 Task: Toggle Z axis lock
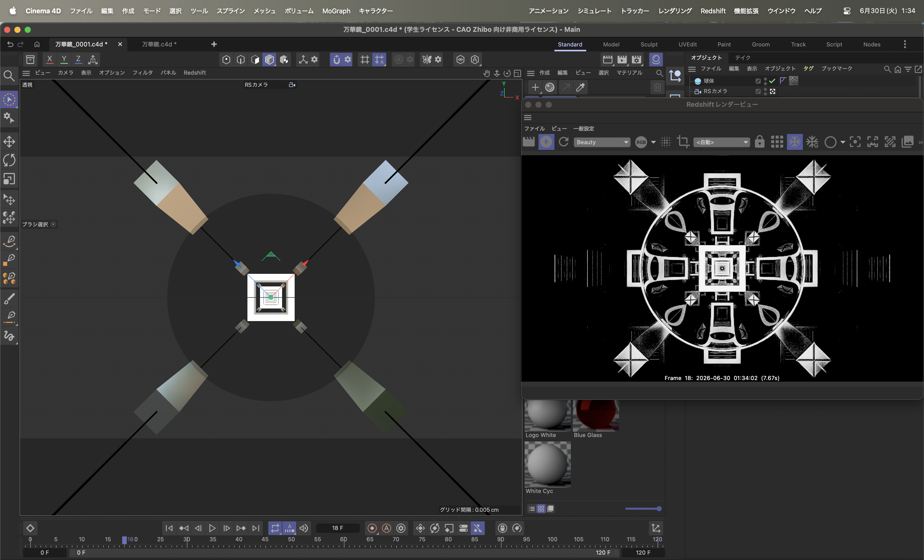pos(78,59)
